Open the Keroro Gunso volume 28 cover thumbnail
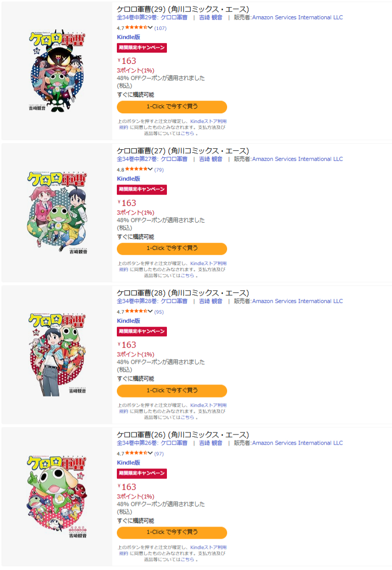This screenshot has width=392, height=570. [x=57, y=355]
